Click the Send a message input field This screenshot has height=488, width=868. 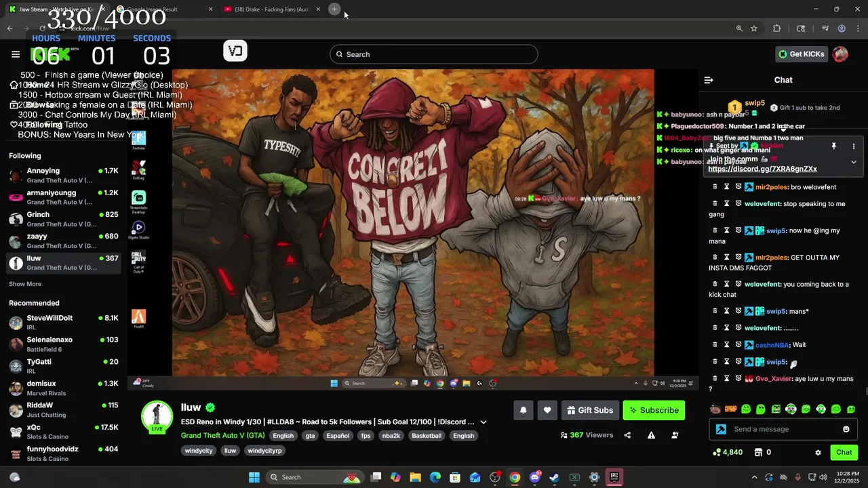point(783,429)
